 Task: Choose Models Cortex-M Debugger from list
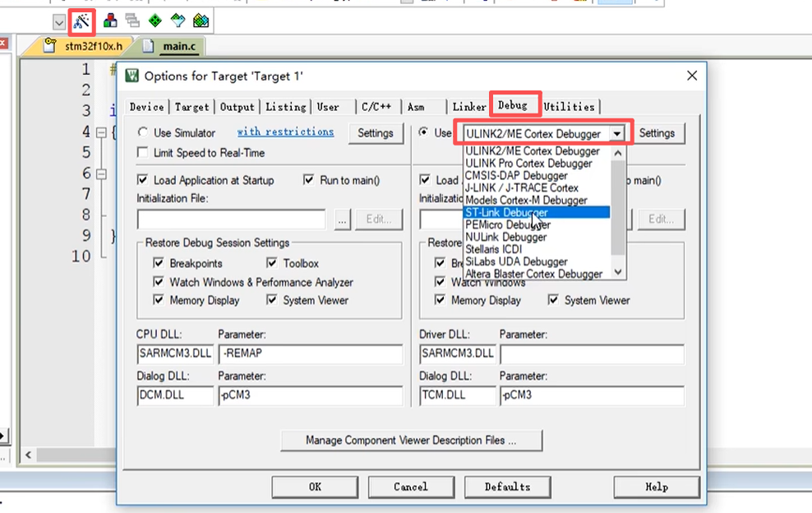coord(537,200)
